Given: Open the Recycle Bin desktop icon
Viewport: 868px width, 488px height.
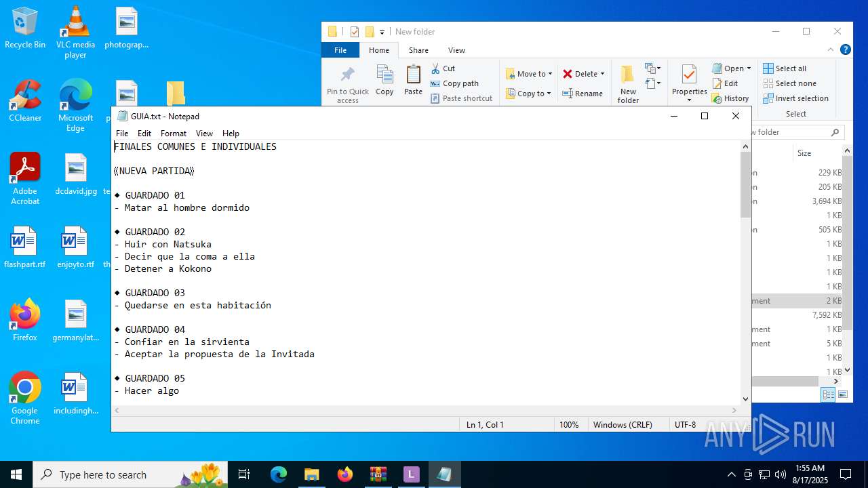Looking at the screenshot, I should pos(25,28).
